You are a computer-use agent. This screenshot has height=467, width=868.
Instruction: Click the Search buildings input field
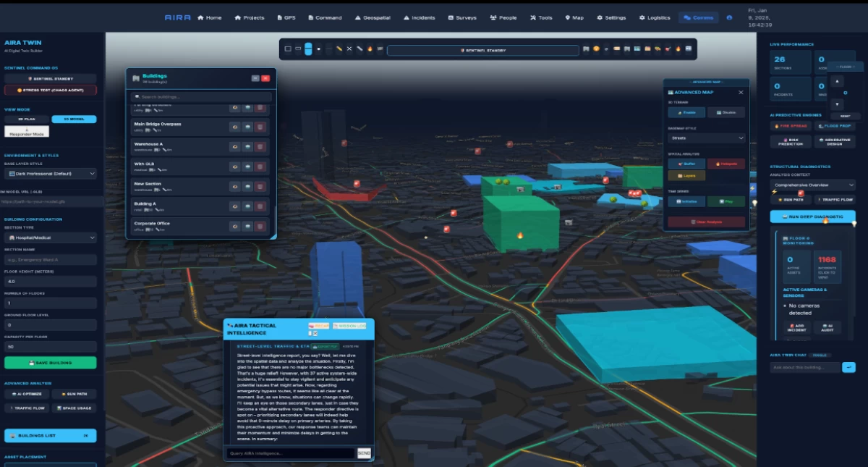pos(201,96)
